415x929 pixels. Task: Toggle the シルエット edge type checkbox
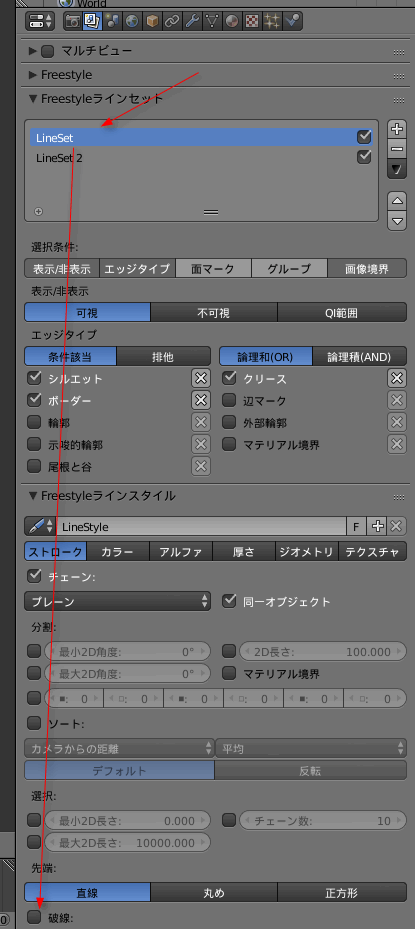[x=34, y=378]
